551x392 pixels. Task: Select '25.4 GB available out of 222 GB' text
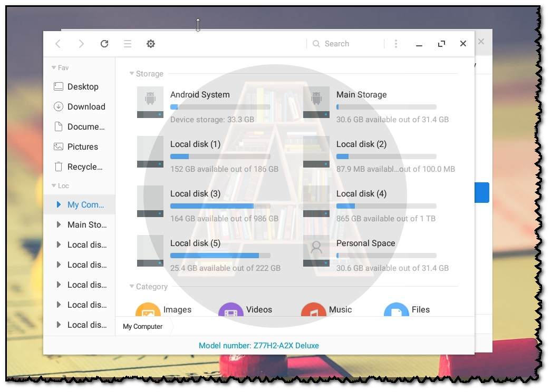(x=225, y=268)
